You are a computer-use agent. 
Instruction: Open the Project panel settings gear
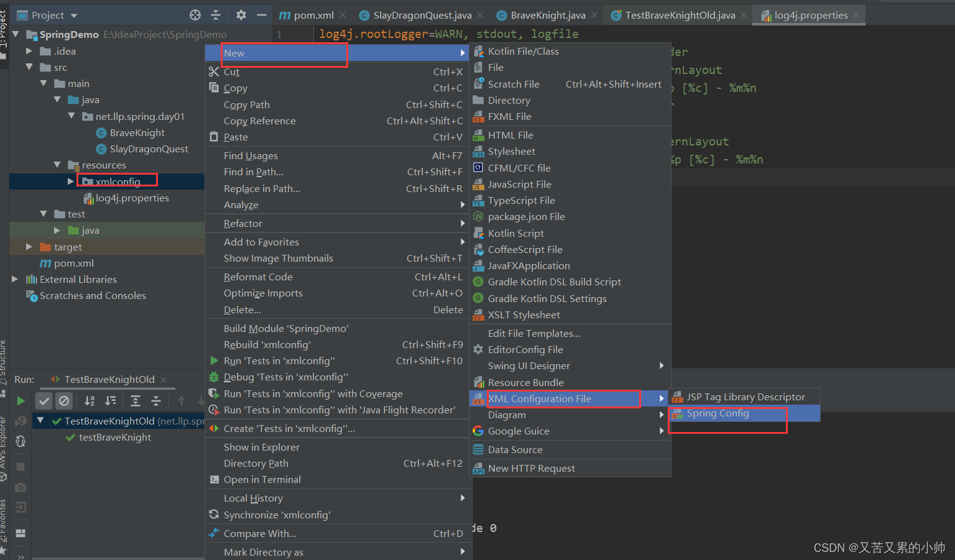[241, 15]
